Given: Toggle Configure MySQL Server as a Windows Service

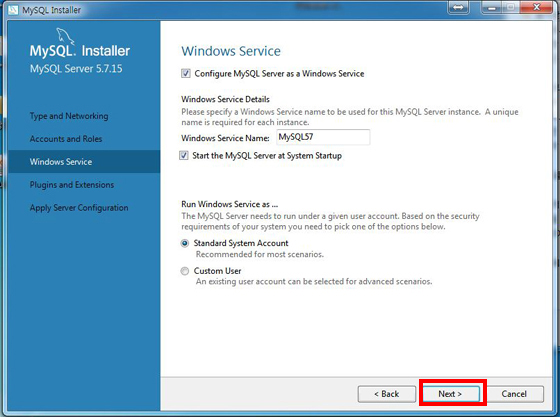Looking at the screenshot, I should 186,74.
